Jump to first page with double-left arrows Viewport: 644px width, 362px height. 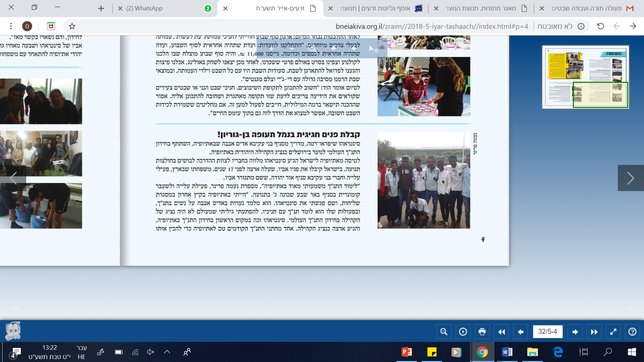click(x=501, y=332)
